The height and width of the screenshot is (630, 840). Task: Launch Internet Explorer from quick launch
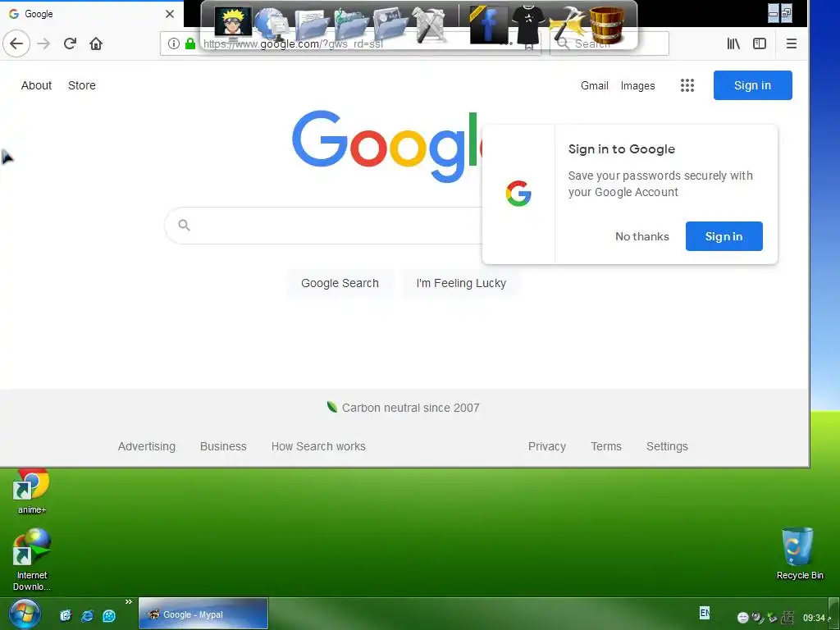point(87,615)
